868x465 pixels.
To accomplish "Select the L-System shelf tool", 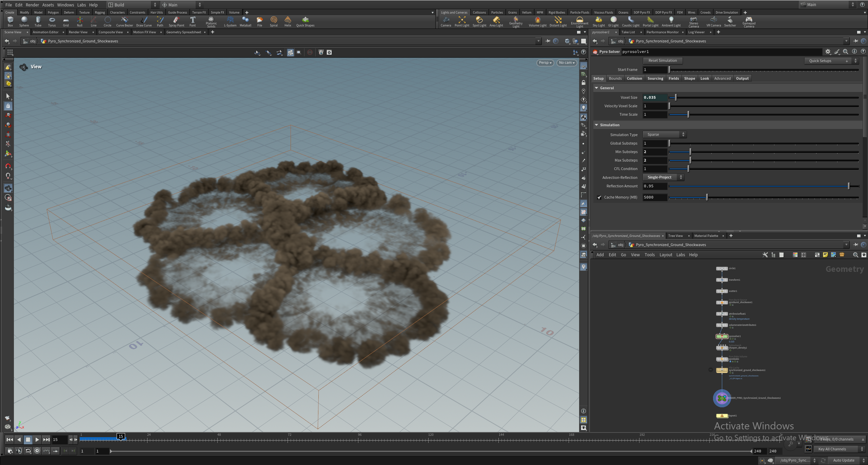I will pos(230,21).
